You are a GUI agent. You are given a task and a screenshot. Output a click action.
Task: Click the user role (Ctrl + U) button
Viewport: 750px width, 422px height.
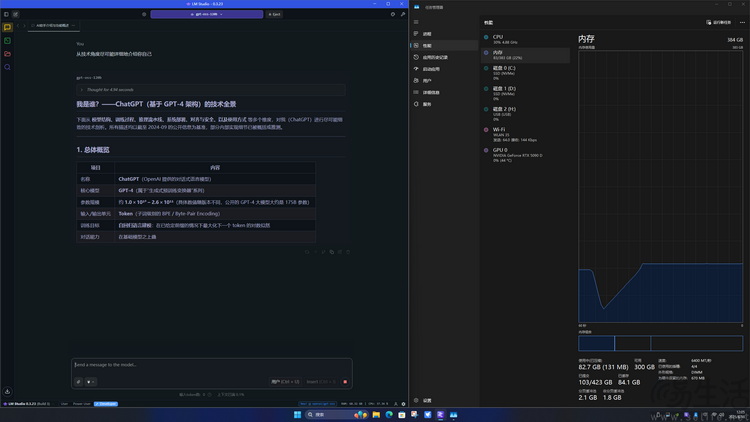coord(286,382)
